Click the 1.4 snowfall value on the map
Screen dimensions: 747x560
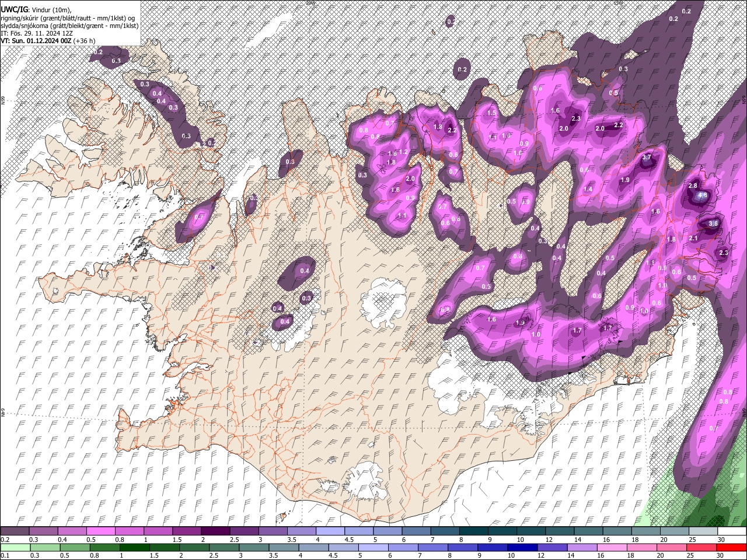[588, 189]
